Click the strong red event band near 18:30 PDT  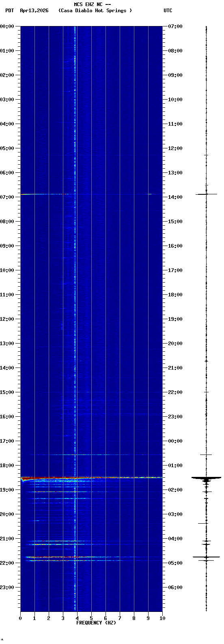(x=91, y=477)
